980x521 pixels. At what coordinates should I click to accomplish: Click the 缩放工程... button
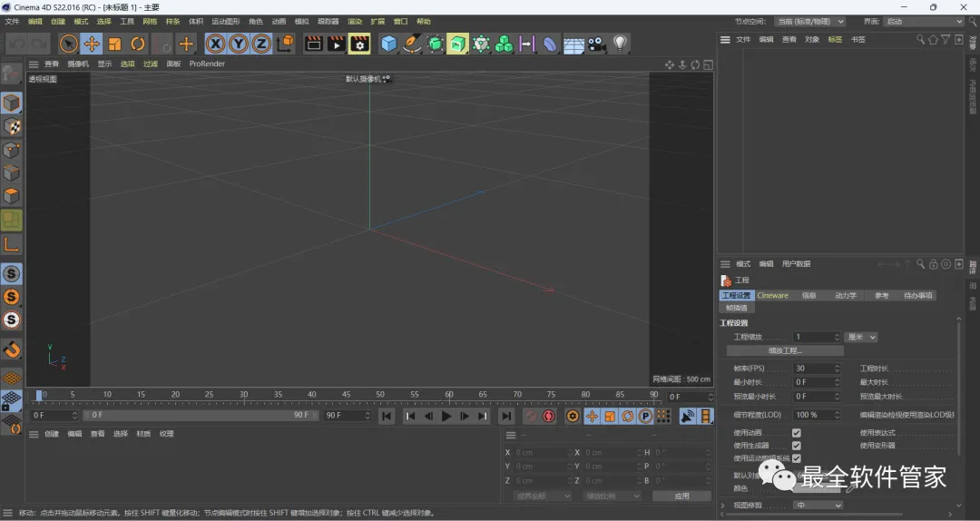coord(785,350)
